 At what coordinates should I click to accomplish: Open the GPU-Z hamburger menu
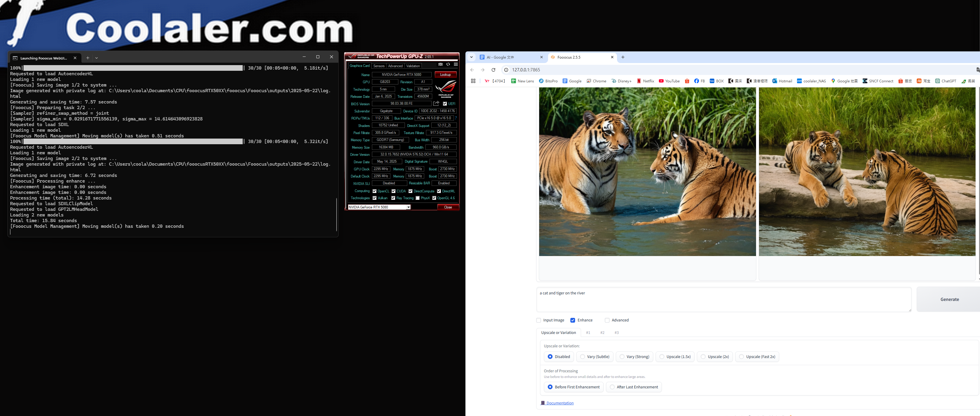pos(455,65)
